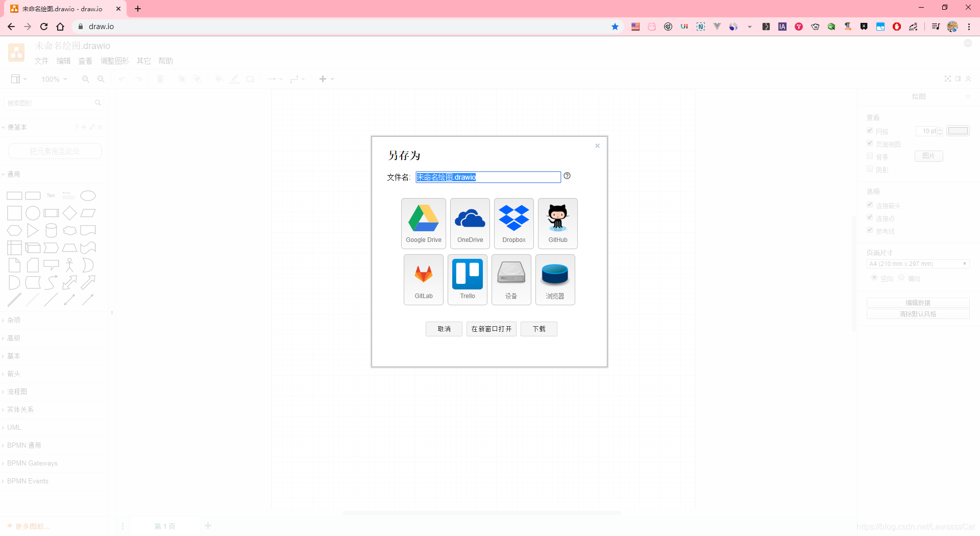The image size is (980, 536).
Task: Expand the BPMN Gateways section
Action: (x=32, y=463)
